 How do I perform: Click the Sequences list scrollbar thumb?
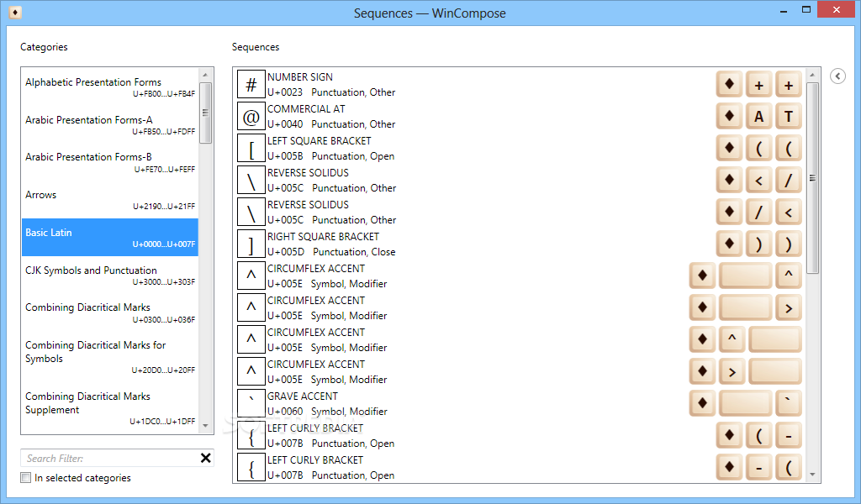click(813, 178)
